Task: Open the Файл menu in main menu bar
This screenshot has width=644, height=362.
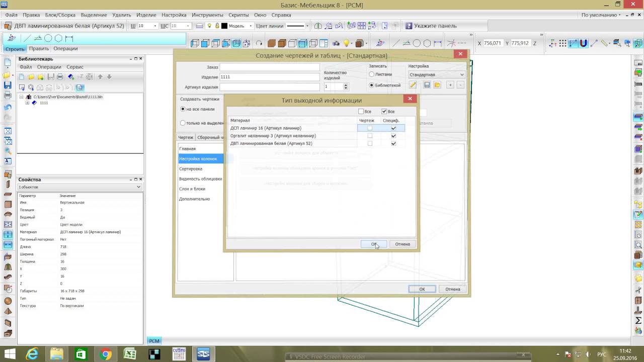Action: click(11, 15)
